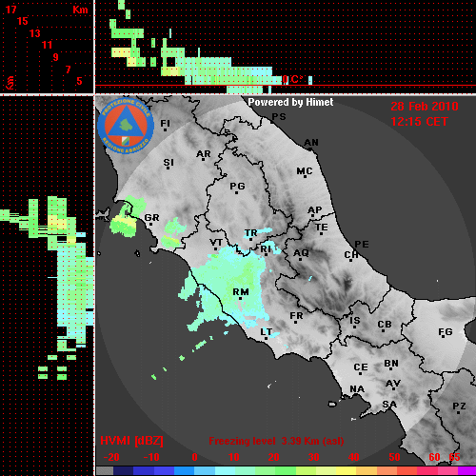The width and height of the screenshot is (476, 476).
Task: Select the RI city label
Action: click(x=266, y=249)
